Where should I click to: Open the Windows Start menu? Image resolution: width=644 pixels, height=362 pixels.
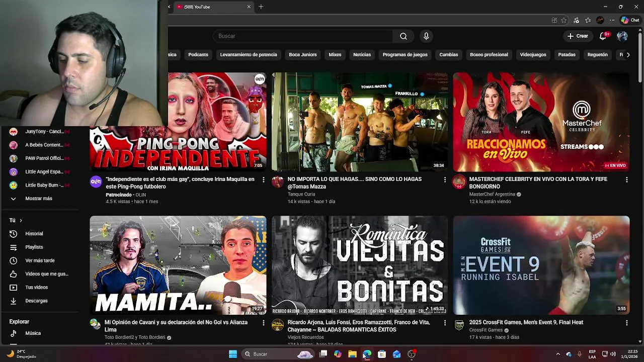pyautogui.click(x=233, y=354)
